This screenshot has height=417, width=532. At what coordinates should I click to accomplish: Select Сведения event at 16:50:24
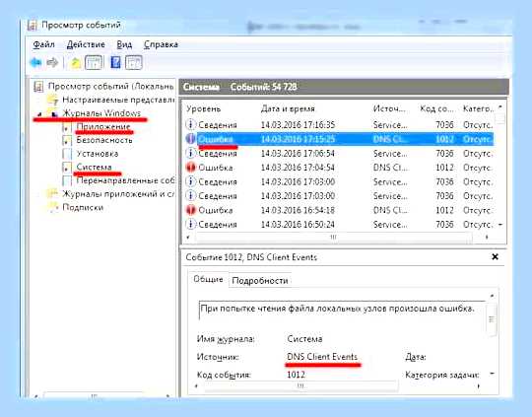pos(339,225)
